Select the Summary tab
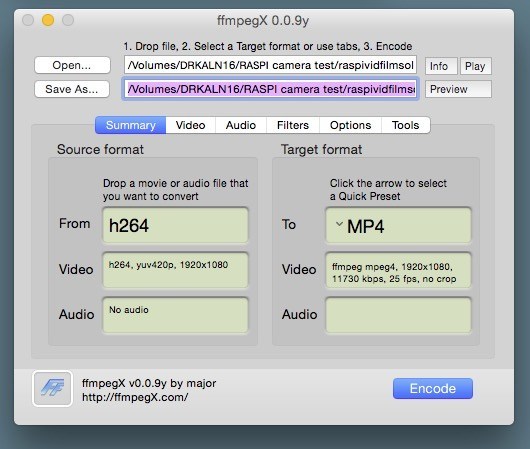The width and height of the screenshot is (530, 449). pyautogui.click(x=131, y=125)
